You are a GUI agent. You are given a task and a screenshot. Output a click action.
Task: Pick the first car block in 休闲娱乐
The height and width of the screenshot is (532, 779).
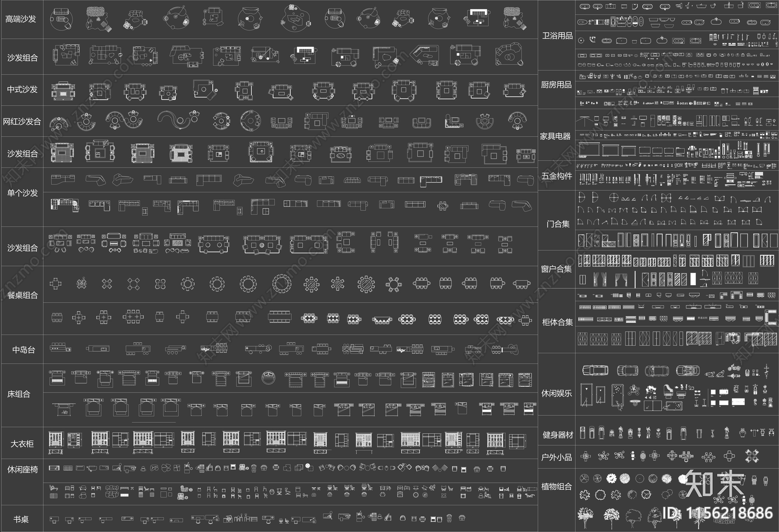click(x=595, y=370)
